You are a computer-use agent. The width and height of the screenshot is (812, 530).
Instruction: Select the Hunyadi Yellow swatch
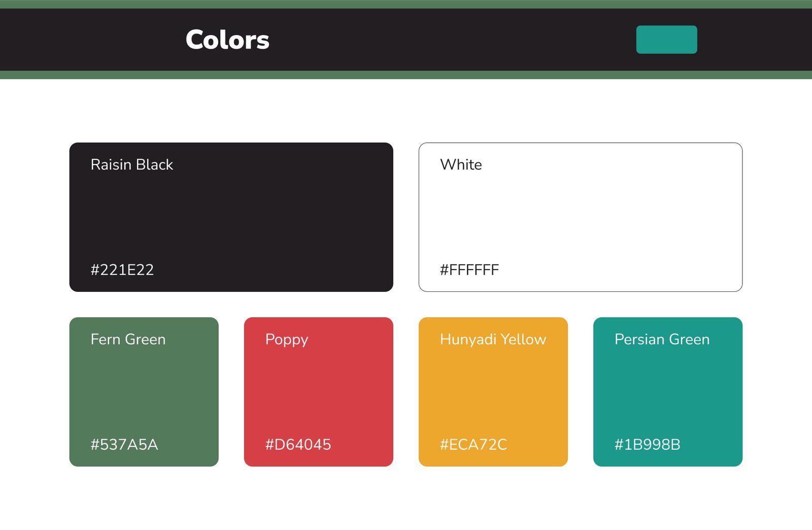493,391
